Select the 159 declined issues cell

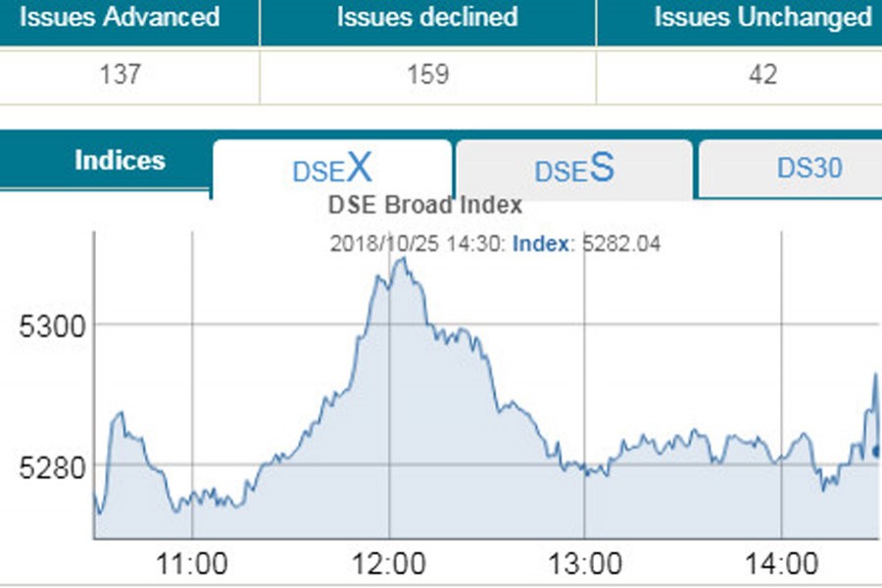[x=427, y=74]
